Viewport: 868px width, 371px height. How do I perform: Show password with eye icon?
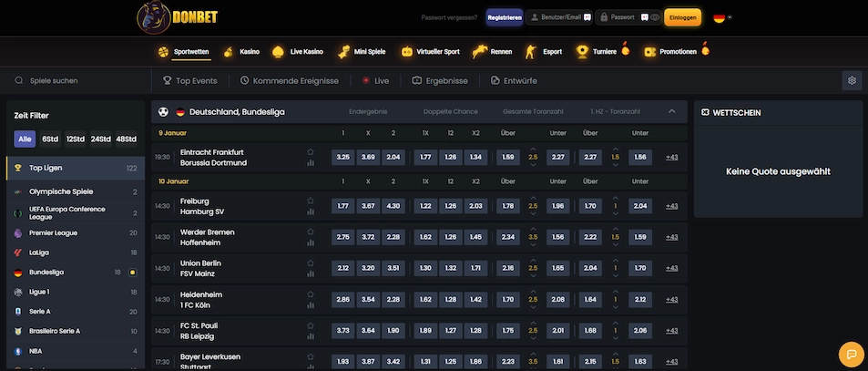tap(655, 17)
